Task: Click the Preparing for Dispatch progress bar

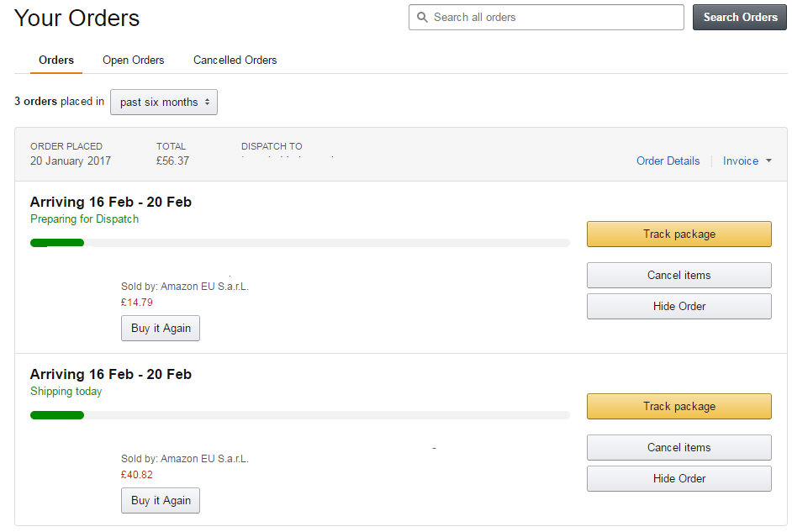Action: (300, 243)
